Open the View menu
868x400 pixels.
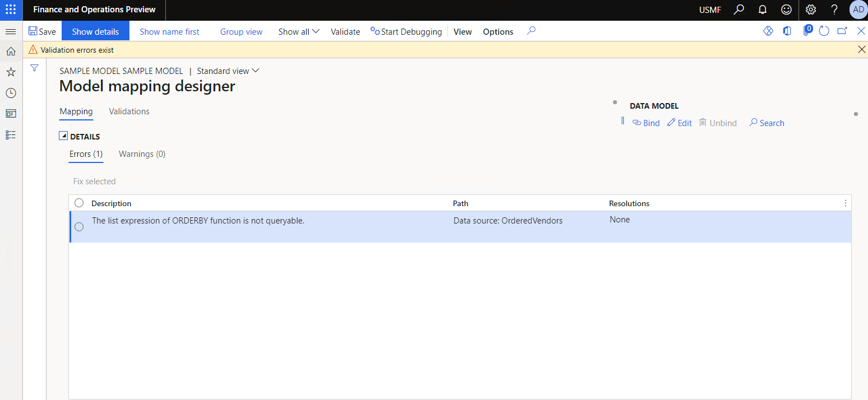click(x=463, y=31)
